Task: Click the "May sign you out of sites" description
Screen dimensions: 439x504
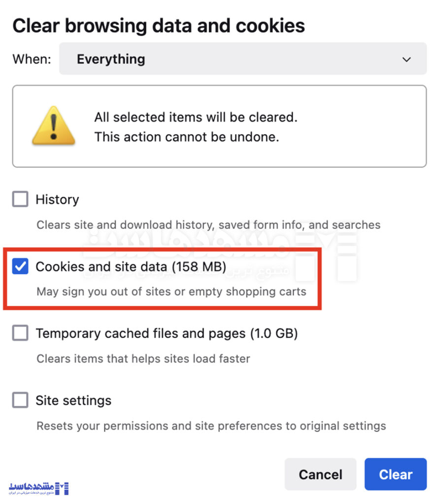Action: [x=171, y=291]
